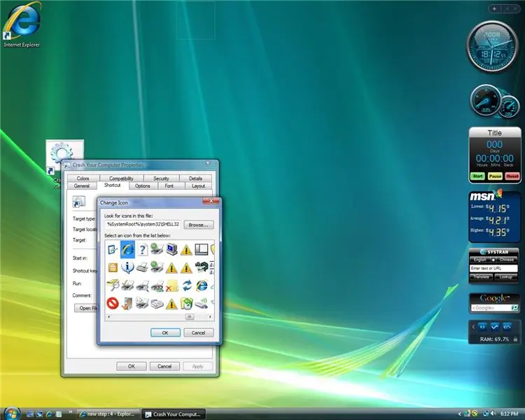
Task: Click Translate in the SYSTRAN gadget
Action: tap(481, 277)
